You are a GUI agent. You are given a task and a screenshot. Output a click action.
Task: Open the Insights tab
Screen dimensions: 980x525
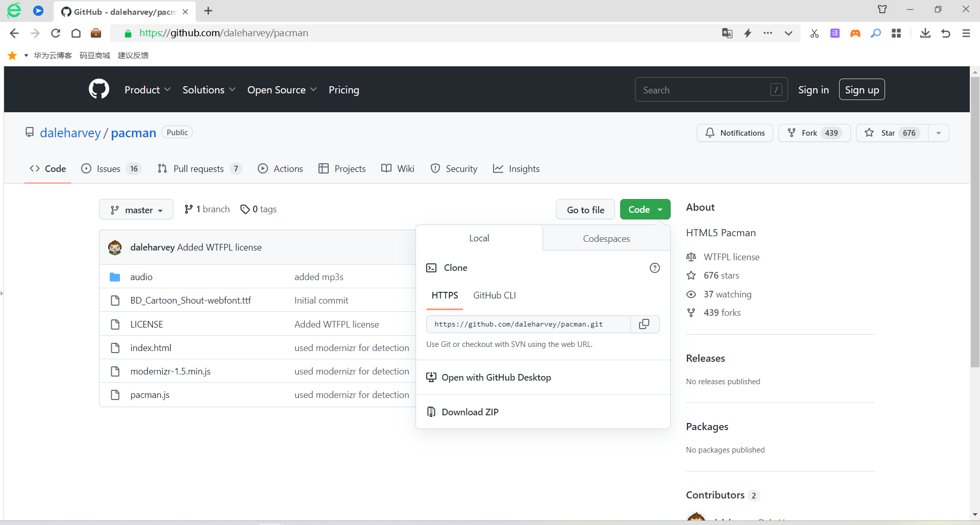(516, 169)
